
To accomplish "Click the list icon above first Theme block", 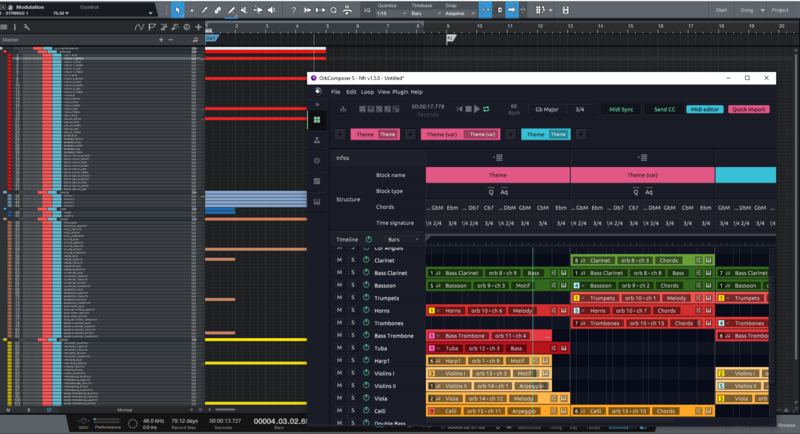I will (x=497, y=158).
